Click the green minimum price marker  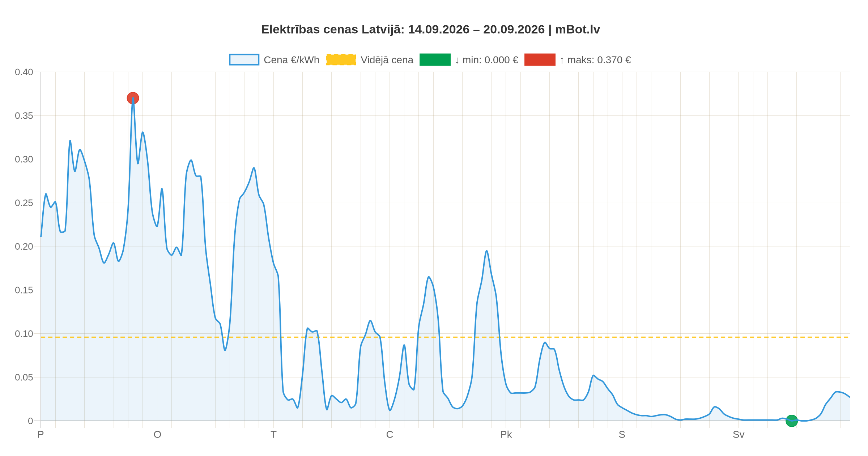tap(792, 421)
